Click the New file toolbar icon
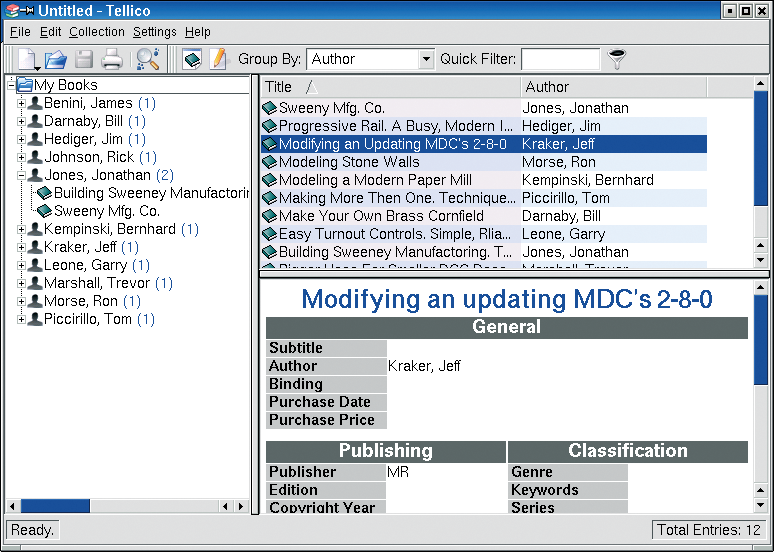The image size is (774, 552). 29,60
